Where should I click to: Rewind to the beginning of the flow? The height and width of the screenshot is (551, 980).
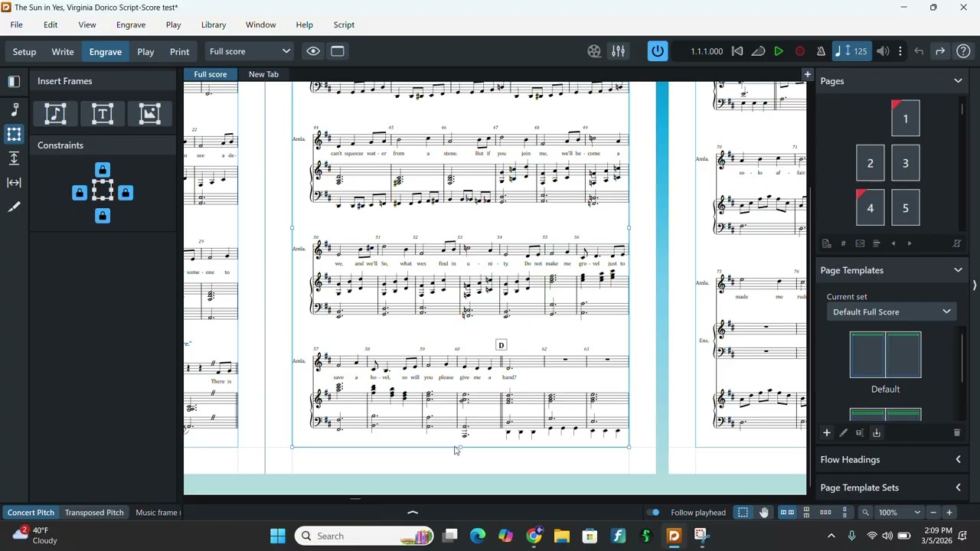coord(737,51)
